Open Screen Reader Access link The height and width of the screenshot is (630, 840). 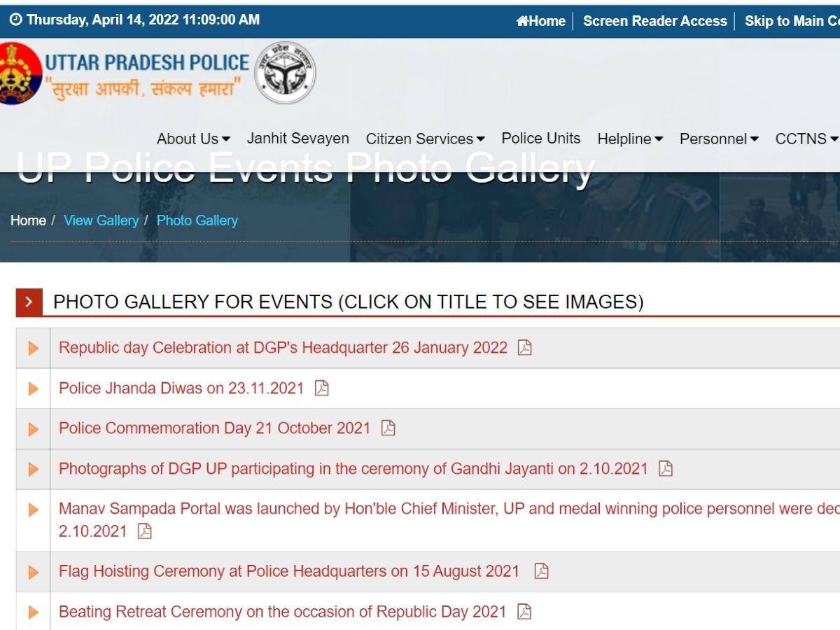[x=655, y=21]
